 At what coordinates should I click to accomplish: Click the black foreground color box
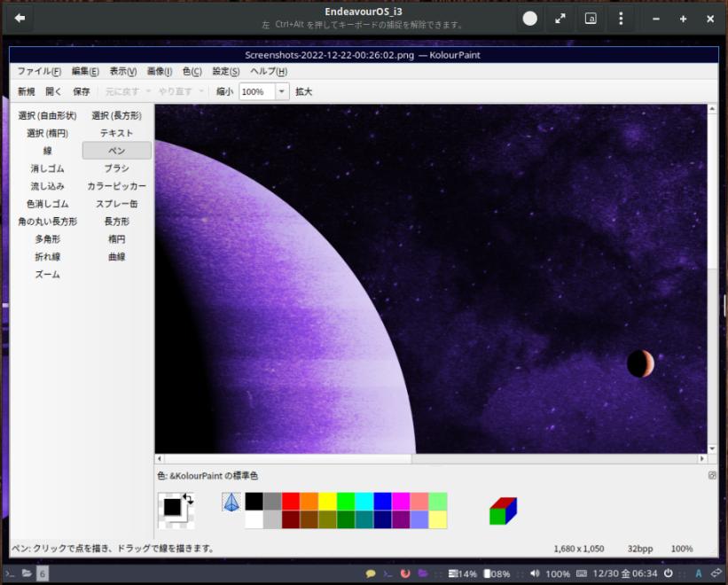[x=172, y=507]
